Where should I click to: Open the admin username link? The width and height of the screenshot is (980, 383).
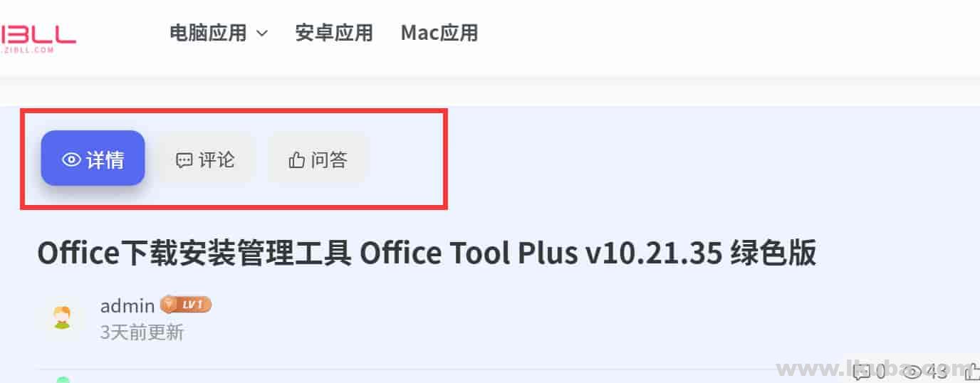[x=127, y=306]
